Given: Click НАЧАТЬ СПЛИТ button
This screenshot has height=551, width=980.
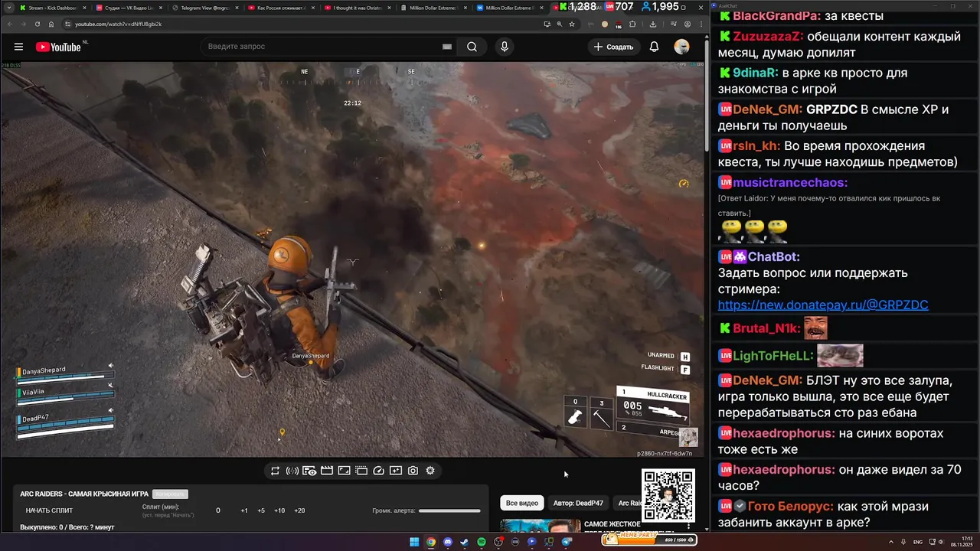Looking at the screenshot, I should point(49,510).
